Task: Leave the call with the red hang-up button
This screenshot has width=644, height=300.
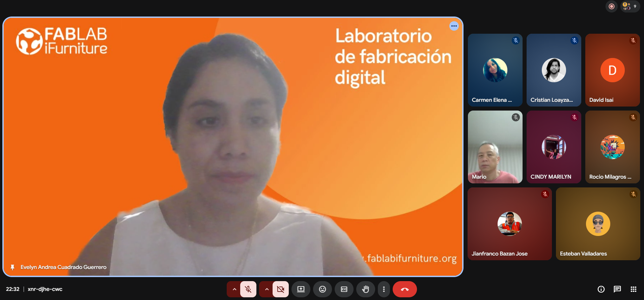Action: point(405,289)
